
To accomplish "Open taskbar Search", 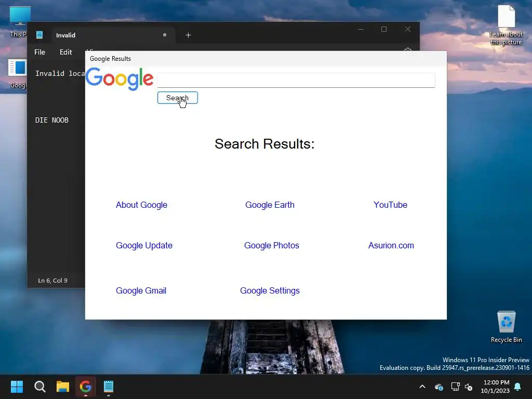I will pos(39,387).
